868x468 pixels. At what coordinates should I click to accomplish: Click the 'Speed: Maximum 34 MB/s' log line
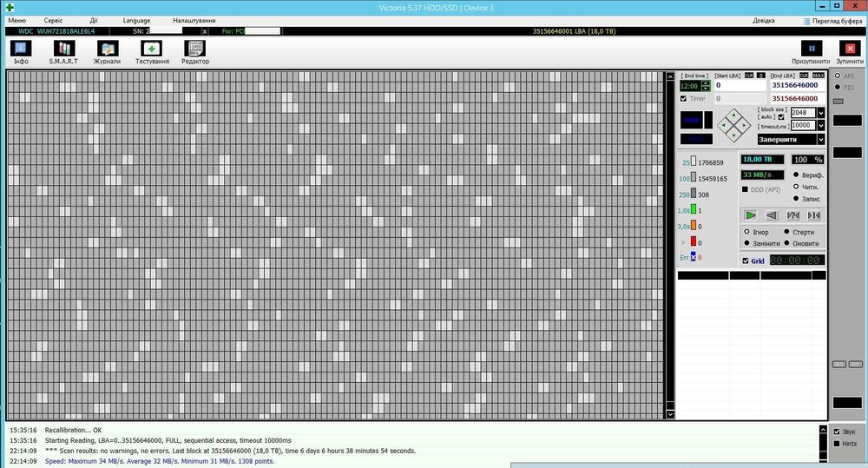tap(160, 461)
